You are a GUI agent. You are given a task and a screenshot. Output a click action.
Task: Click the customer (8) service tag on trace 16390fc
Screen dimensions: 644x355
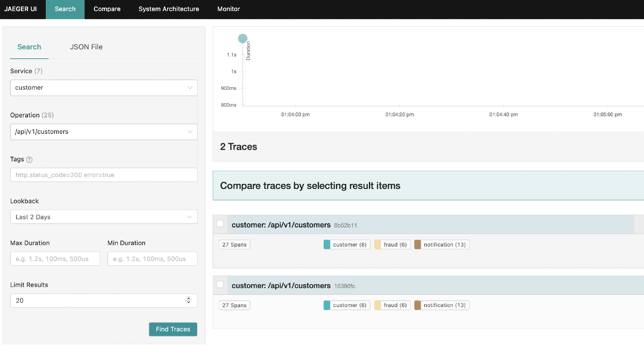(346, 305)
